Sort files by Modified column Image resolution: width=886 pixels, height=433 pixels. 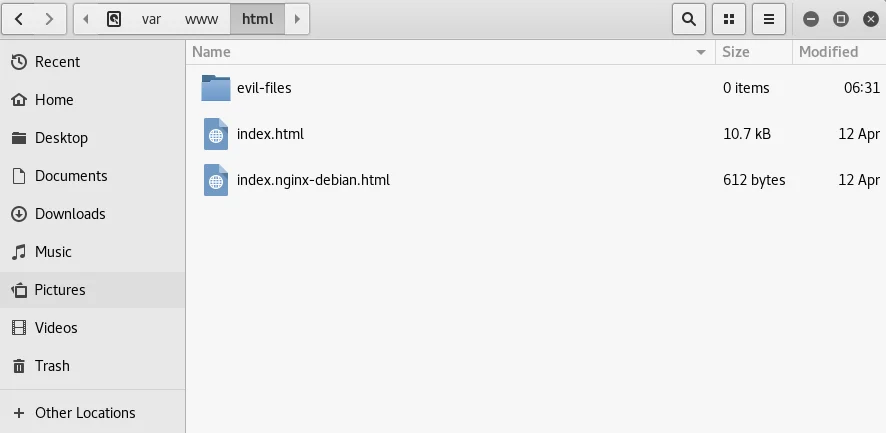[839, 52]
